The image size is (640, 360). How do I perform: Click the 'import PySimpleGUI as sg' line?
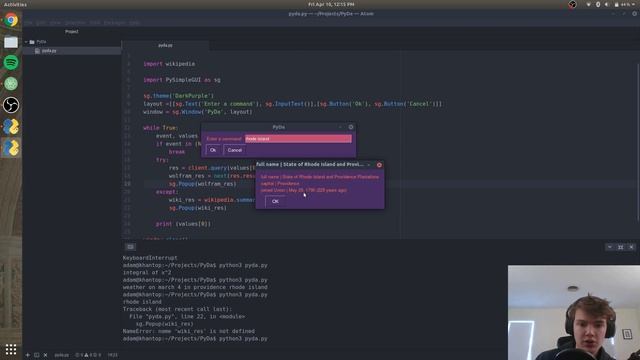pos(182,80)
